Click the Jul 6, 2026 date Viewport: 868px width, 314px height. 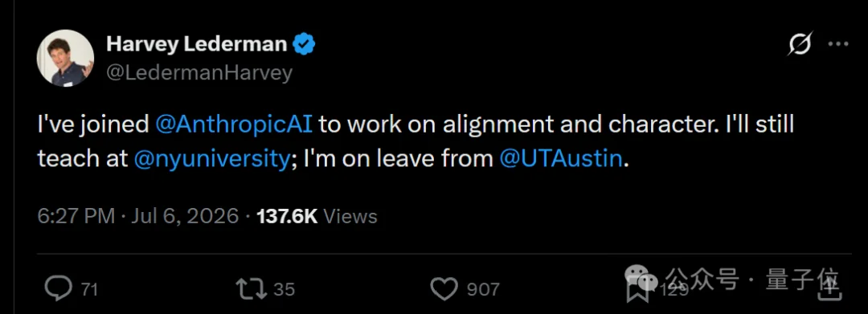pos(185,216)
